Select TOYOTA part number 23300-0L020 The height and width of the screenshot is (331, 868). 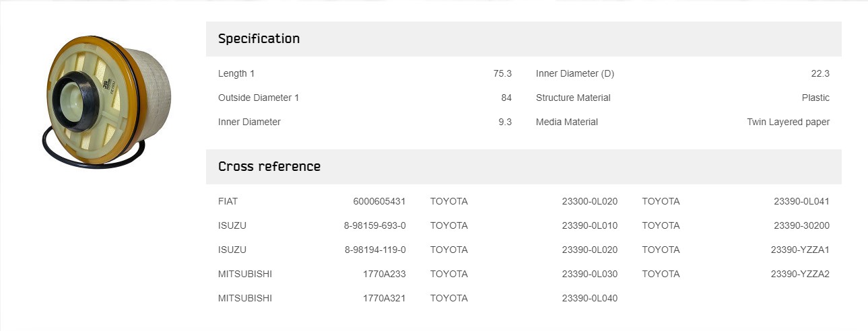pos(590,201)
